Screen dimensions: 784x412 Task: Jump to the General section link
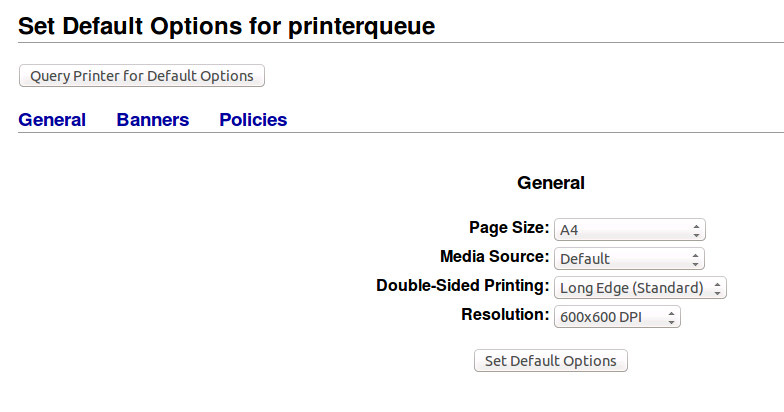point(52,120)
